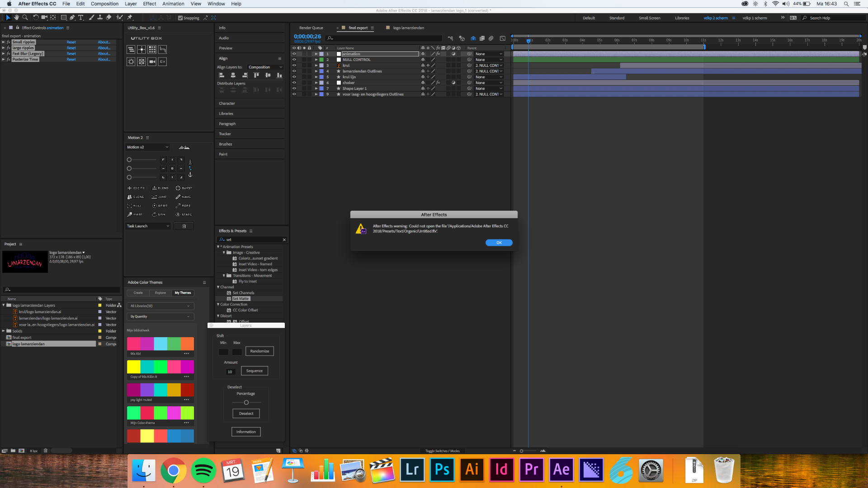The image size is (868, 488).
Task: Select the Rotation tool in the toolbar
Action: coord(36,18)
